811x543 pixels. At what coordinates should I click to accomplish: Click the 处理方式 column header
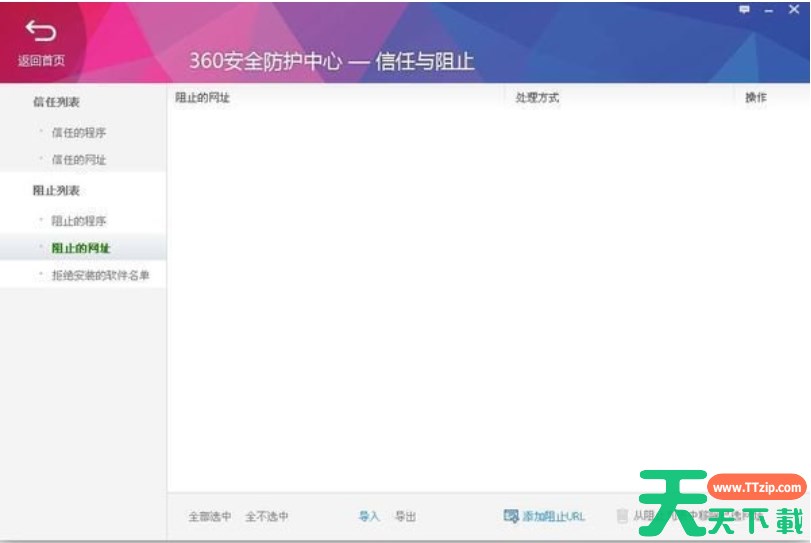(537, 98)
